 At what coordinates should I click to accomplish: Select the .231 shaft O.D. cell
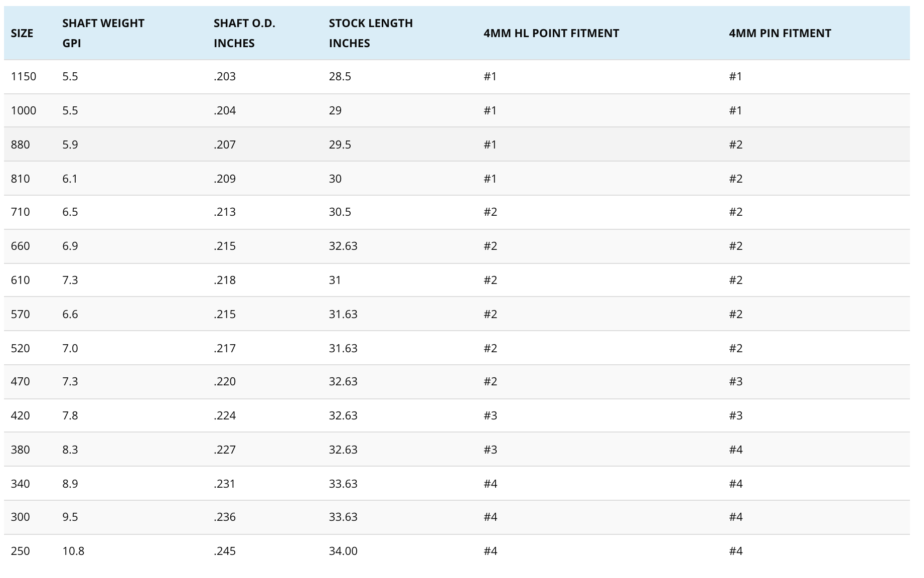[225, 484]
